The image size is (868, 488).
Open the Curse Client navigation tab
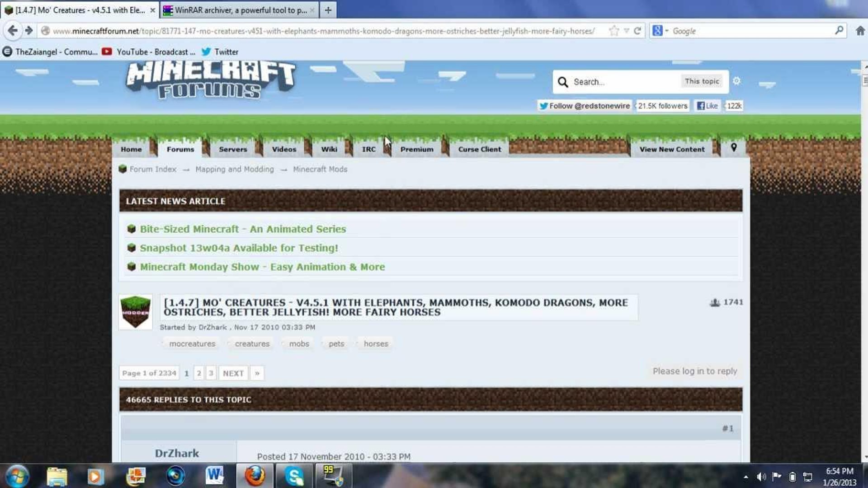coord(480,149)
